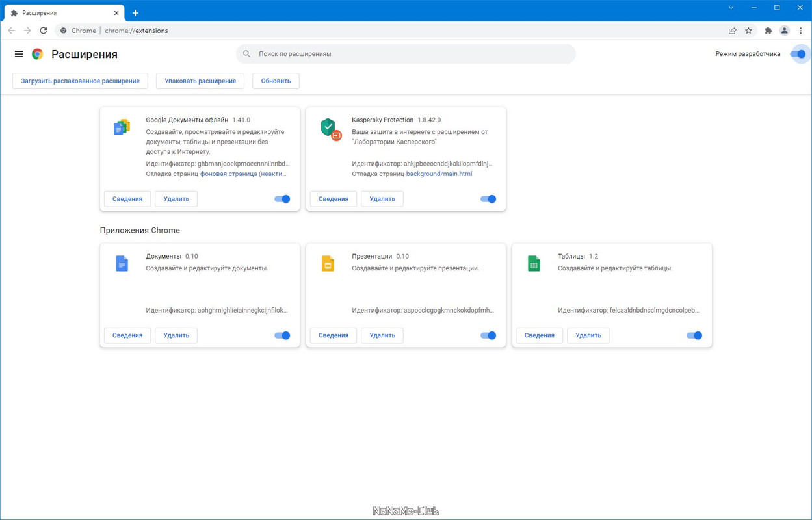
Task: Bookmark this page with the star icon
Action: click(x=748, y=31)
